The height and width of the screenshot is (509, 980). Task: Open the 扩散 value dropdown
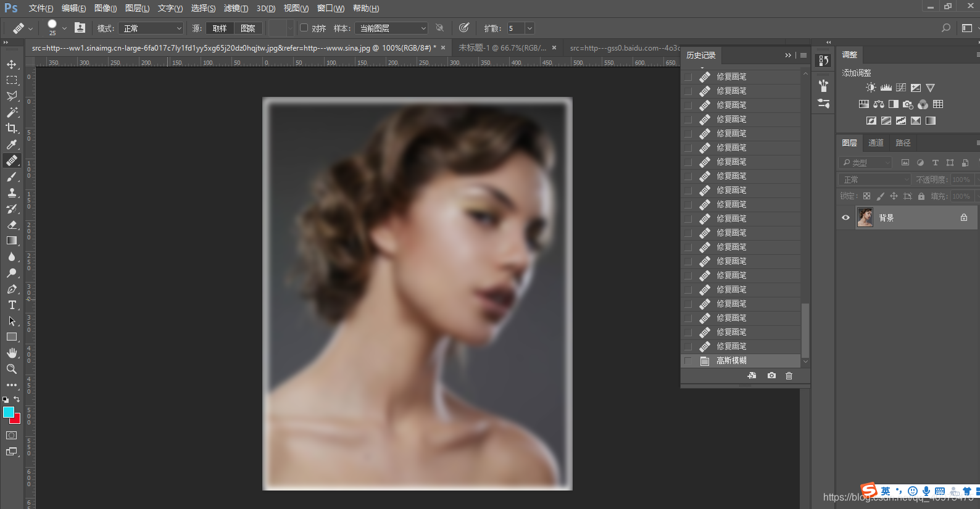[x=529, y=28]
